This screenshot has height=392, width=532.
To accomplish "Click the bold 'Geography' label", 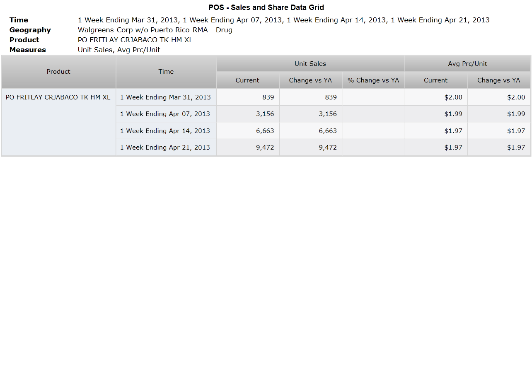I will 30,30.
